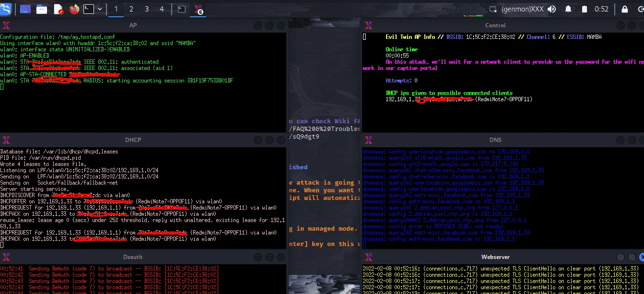Expand the terminal launcher dropdown arrow
The image size is (644, 294).
(x=100, y=9)
